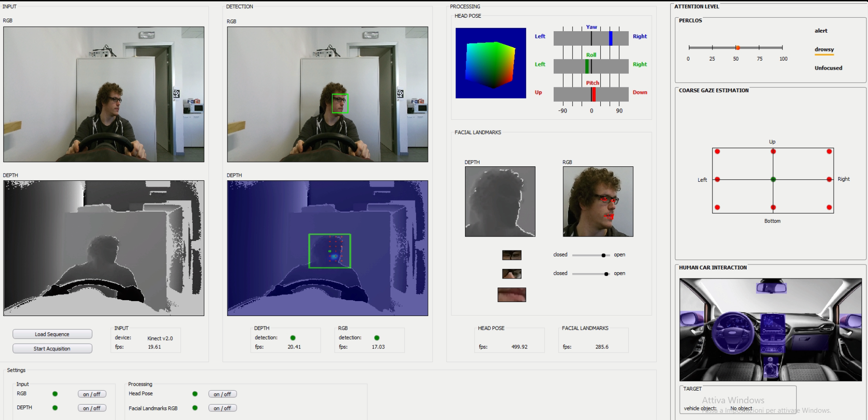Toggle Facial Landmarks RGB on/off button
868x420 pixels.
[222, 408]
